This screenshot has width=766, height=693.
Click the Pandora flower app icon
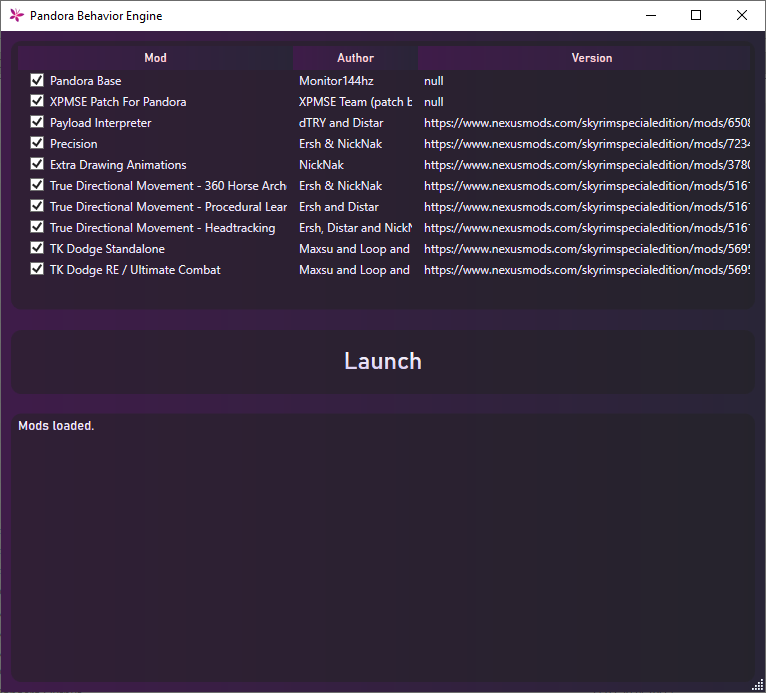17,16
